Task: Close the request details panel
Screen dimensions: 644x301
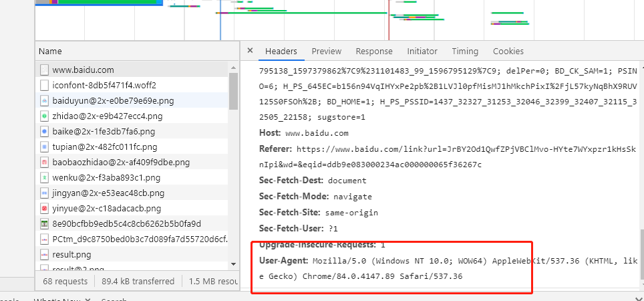Action: pos(250,51)
